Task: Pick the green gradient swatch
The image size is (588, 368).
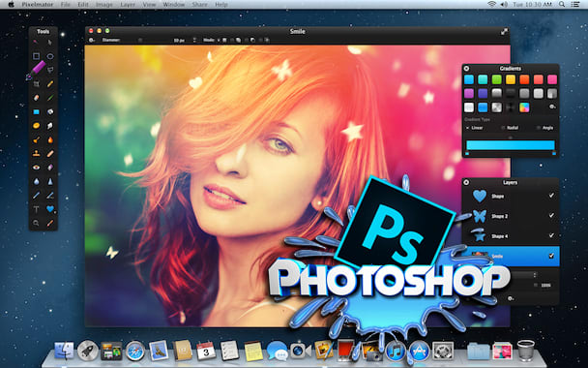Action: pyautogui.click(x=496, y=79)
